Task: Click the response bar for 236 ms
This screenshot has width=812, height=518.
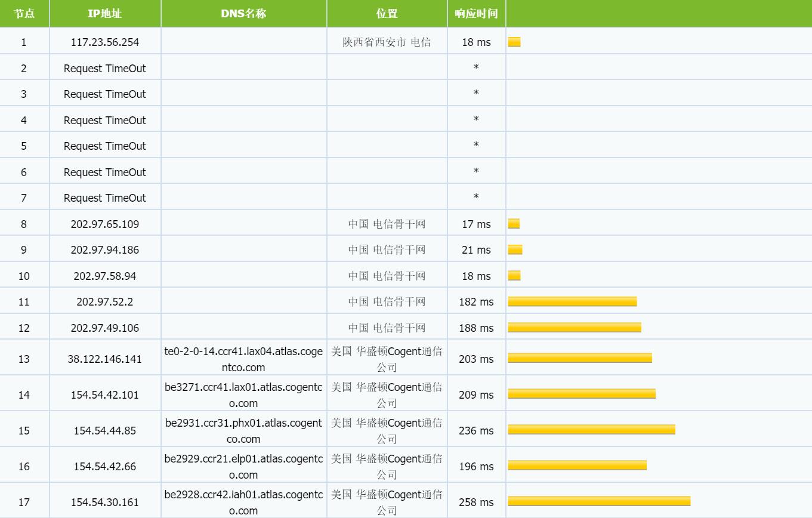Action: click(x=591, y=430)
